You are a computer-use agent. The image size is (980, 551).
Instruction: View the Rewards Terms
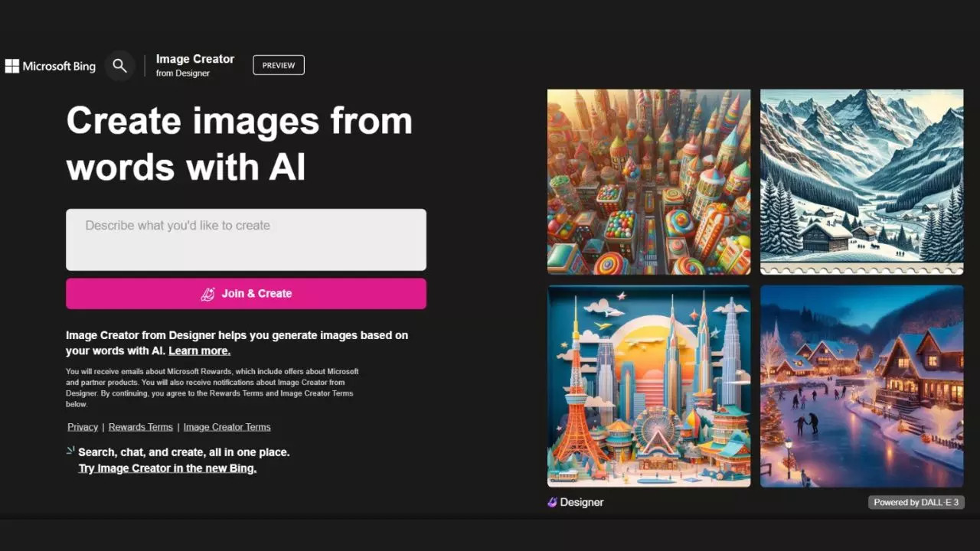(140, 427)
